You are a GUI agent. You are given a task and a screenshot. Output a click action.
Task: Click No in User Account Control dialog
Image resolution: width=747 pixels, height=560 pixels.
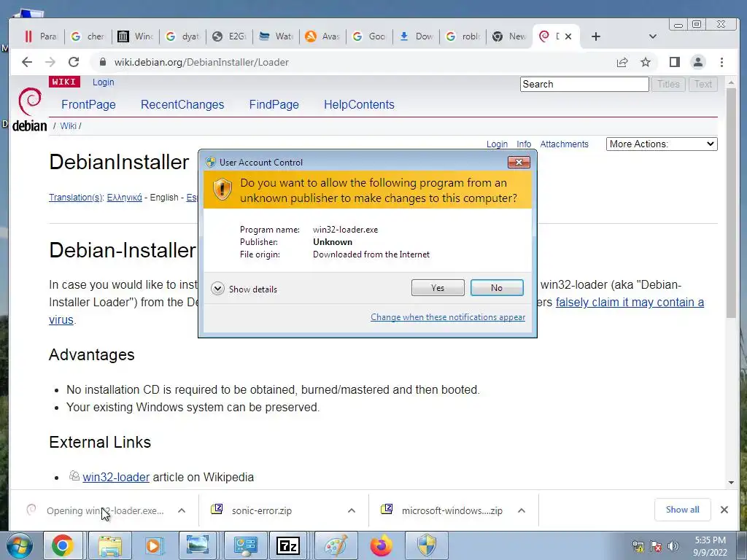point(496,287)
